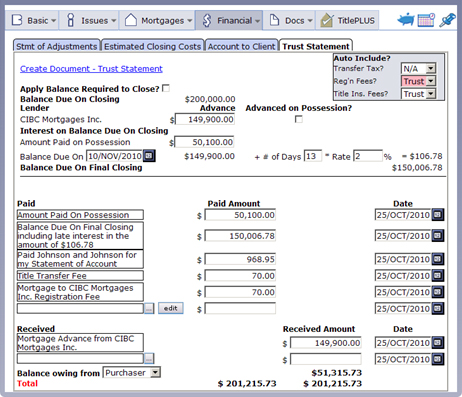Click blank received amount field

pyautogui.click(x=326, y=359)
